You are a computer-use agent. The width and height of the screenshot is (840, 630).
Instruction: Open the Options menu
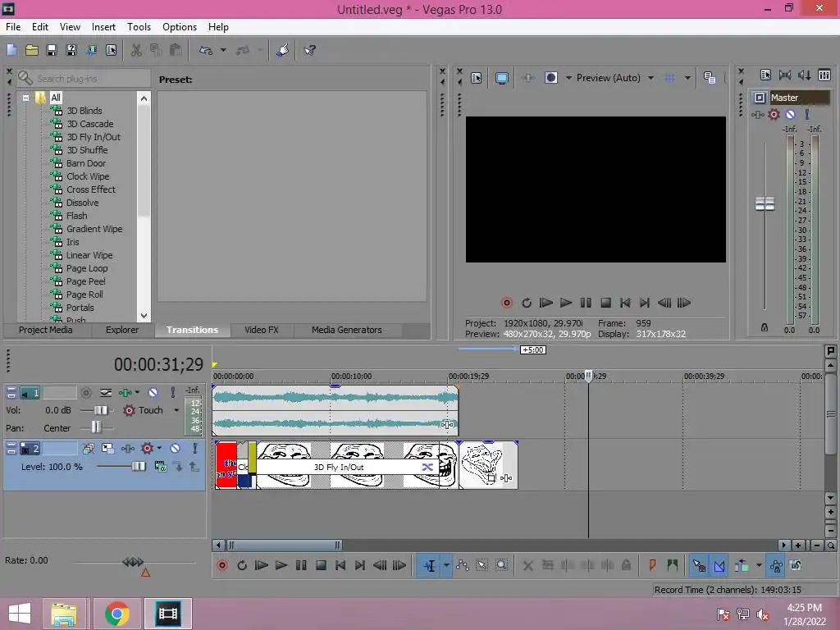pos(180,27)
